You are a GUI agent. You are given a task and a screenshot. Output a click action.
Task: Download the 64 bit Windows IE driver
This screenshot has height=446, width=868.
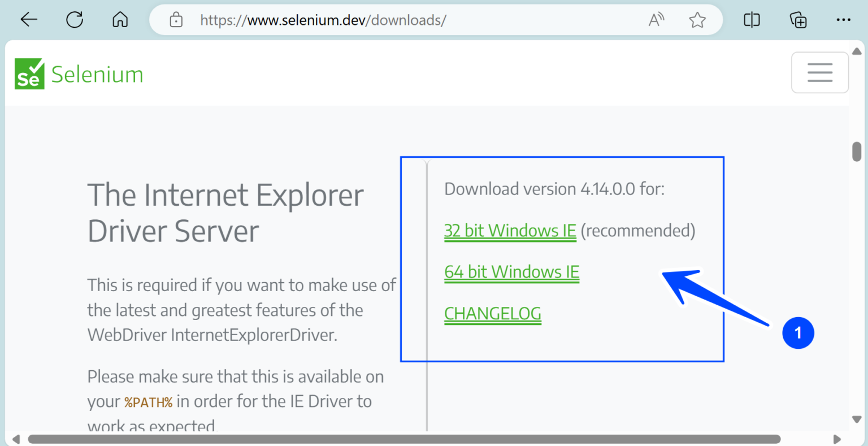tap(511, 272)
